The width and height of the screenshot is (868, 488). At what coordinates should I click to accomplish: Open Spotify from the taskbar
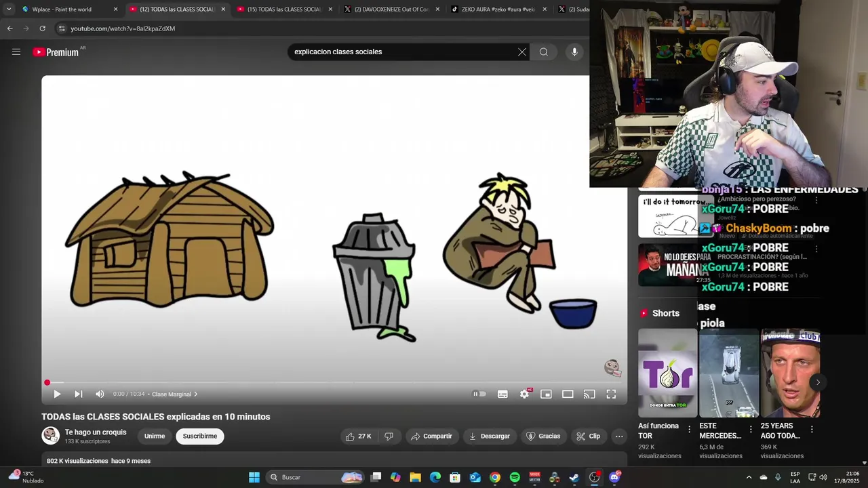tap(515, 477)
